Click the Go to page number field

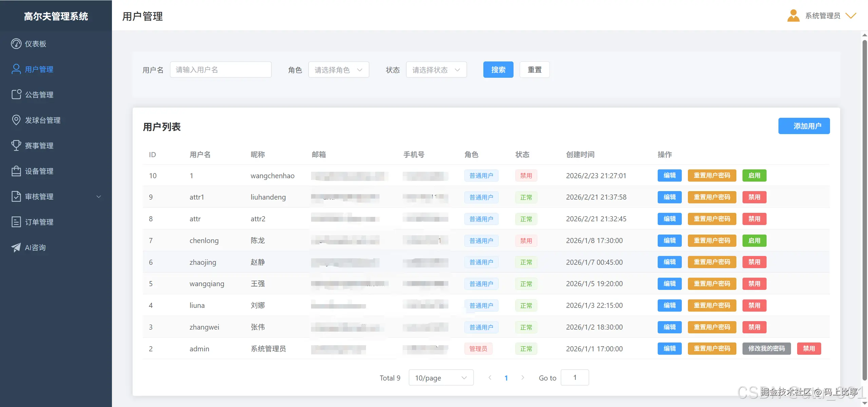[575, 377]
